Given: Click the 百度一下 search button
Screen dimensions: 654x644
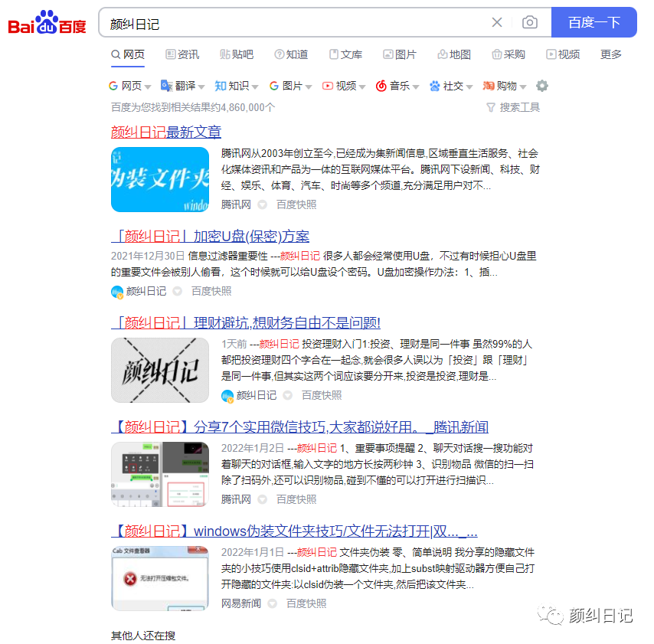Looking at the screenshot, I should click(x=594, y=22).
